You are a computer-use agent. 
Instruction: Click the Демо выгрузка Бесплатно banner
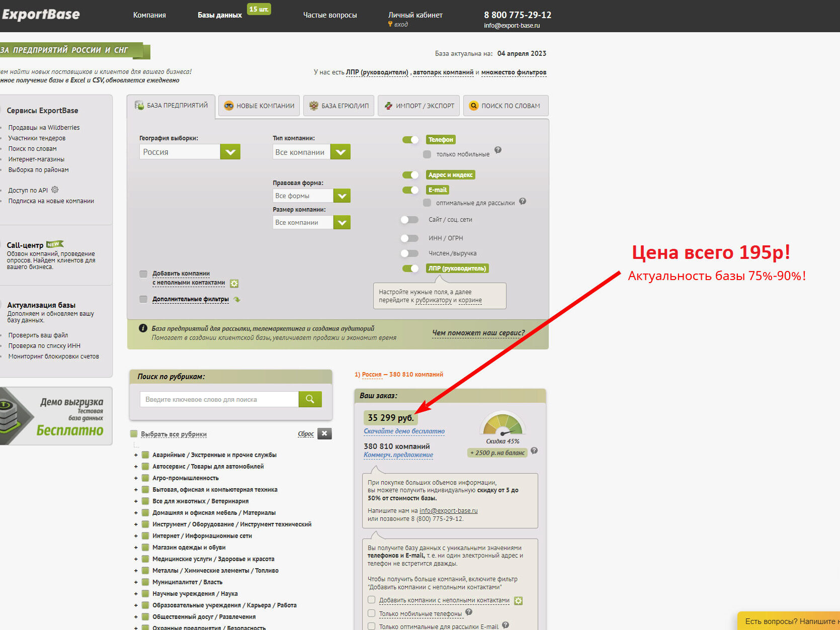tap(55, 416)
